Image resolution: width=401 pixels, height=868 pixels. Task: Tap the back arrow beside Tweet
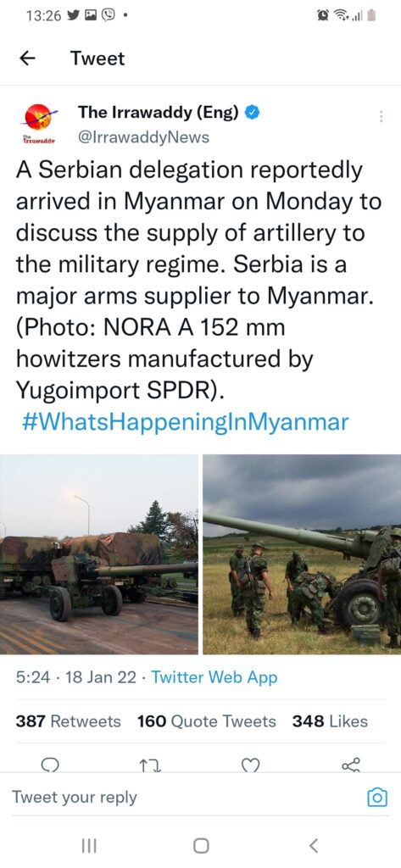[28, 58]
